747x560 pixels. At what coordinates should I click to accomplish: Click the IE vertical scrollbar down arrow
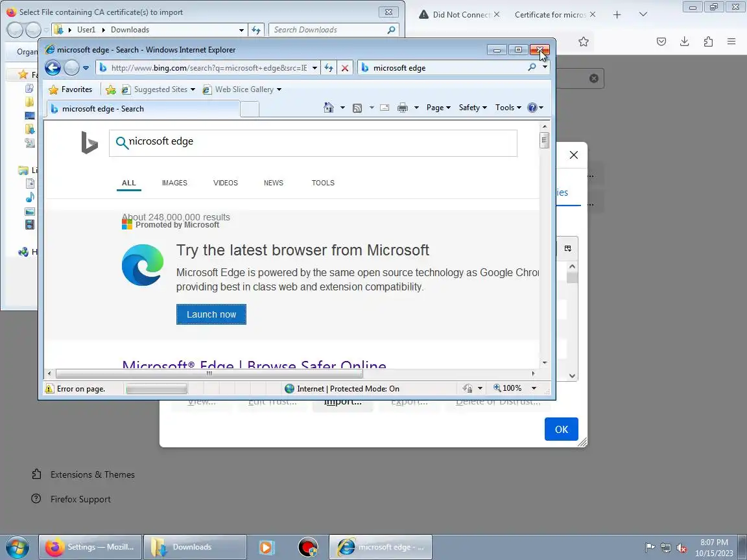pos(545,362)
